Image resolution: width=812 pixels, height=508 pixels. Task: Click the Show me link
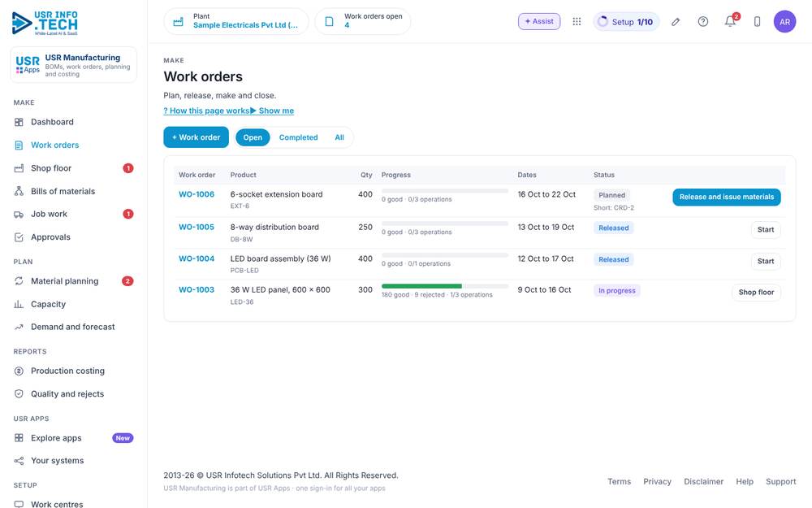tap(272, 111)
